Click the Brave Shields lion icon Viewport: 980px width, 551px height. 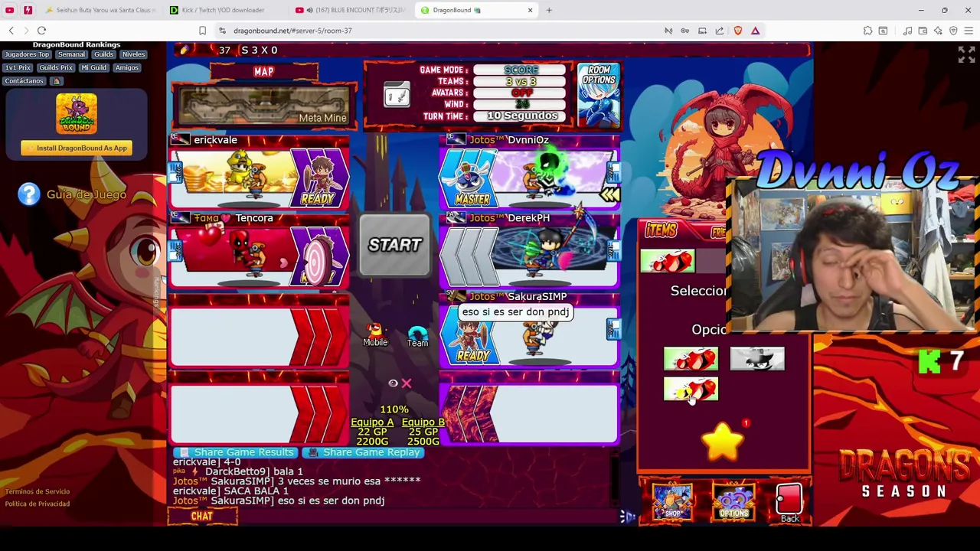(738, 31)
